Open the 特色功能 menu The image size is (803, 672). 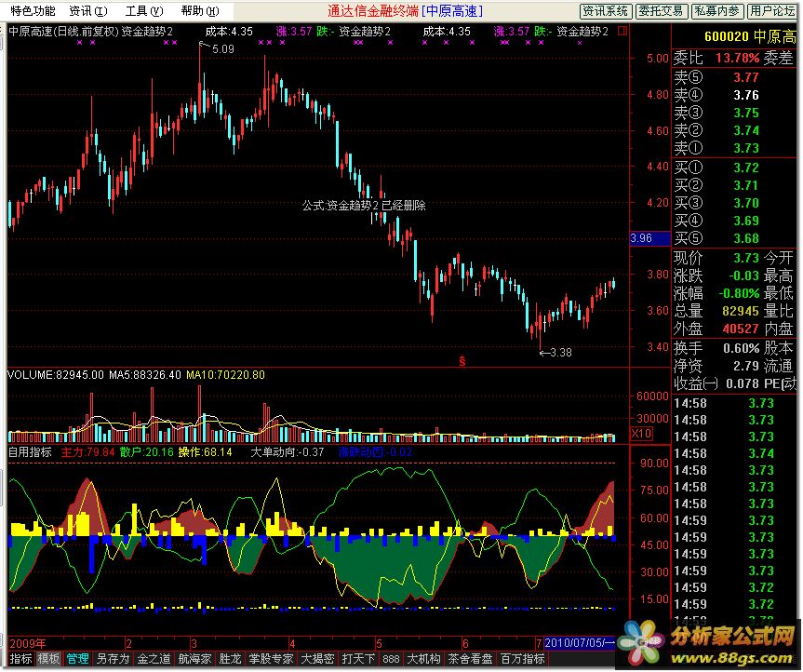[33, 11]
